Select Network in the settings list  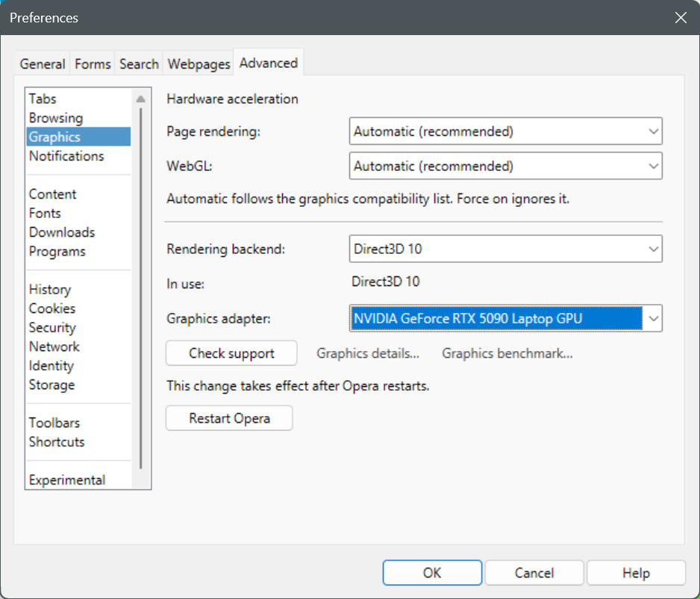point(78,347)
